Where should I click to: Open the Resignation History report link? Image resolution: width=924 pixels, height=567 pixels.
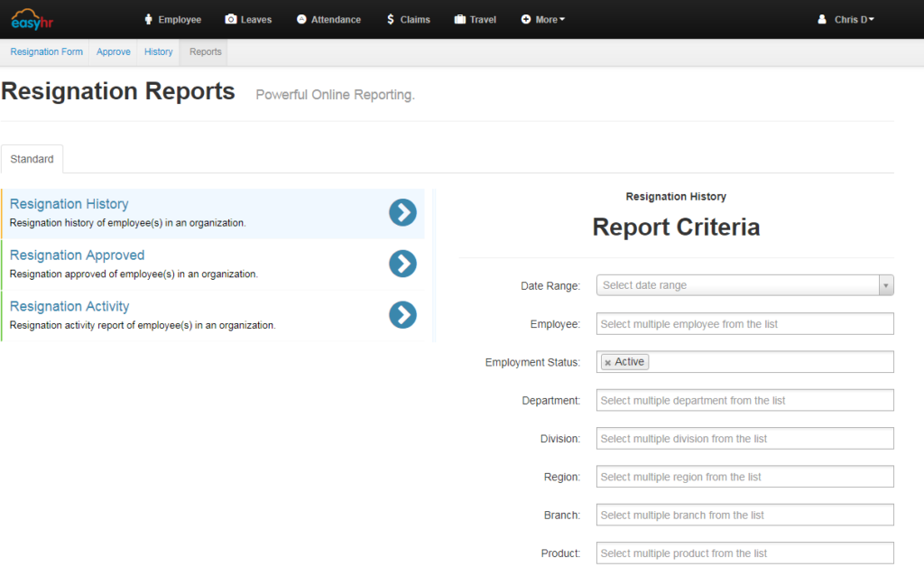pyautogui.click(x=69, y=204)
